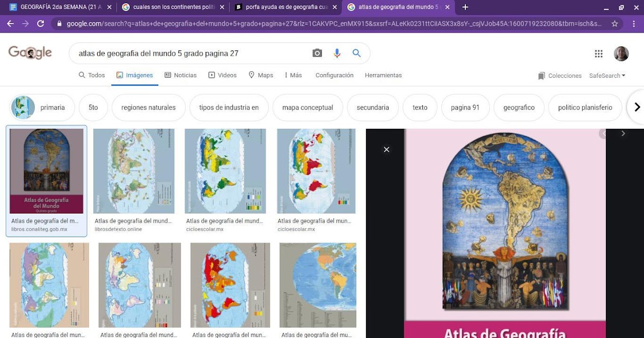The image size is (644, 338).
Task: Bookmark this page with star icon
Action: pyautogui.click(x=615, y=24)
